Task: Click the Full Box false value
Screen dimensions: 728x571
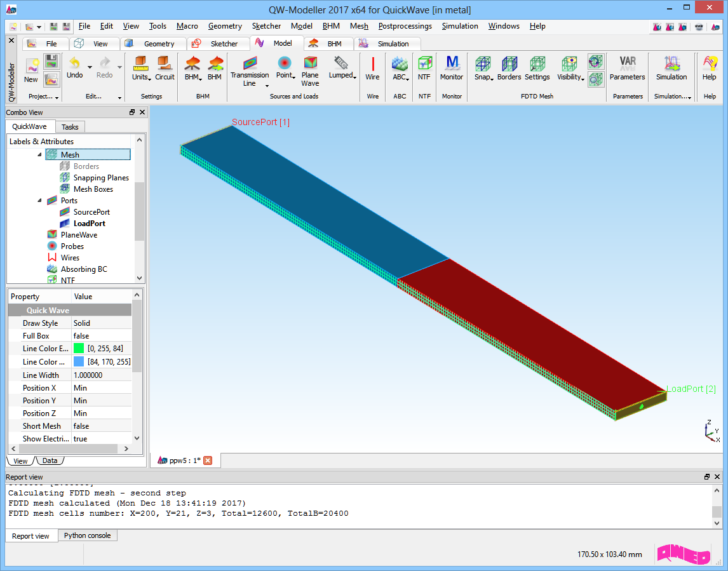Action: pos(102,335)
